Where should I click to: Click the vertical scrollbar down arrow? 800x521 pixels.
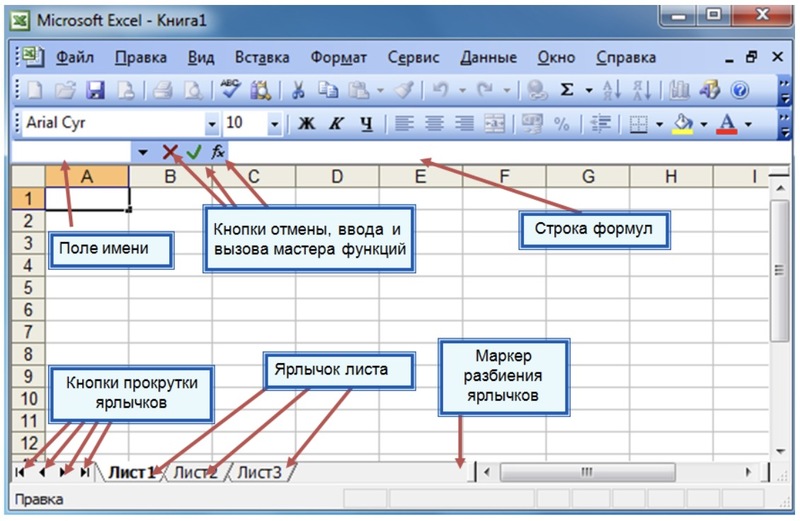tap(780, 450)
